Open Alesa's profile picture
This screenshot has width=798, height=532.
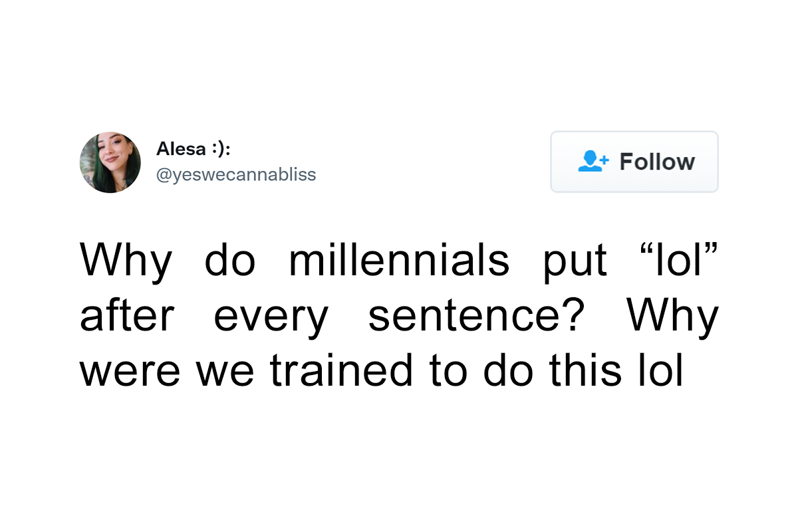click(110, 162)
